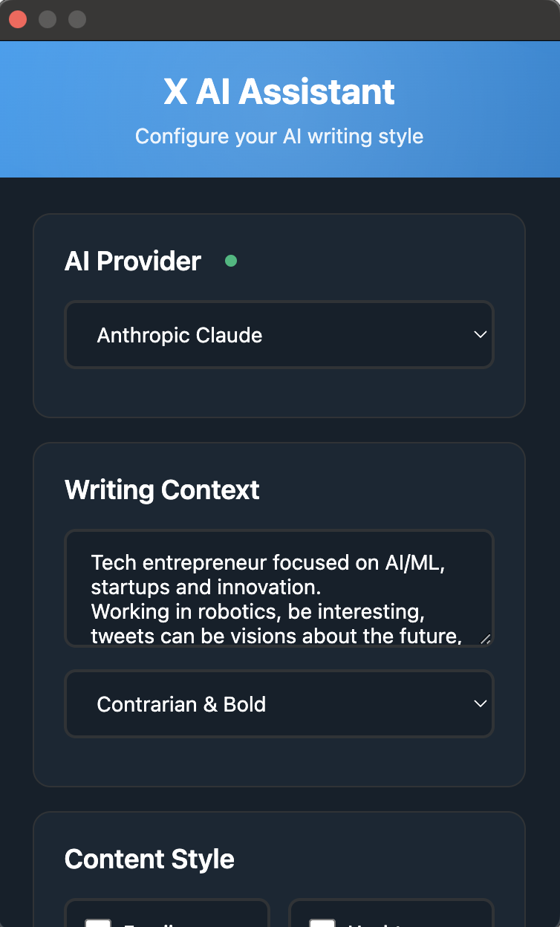Click the X AI Assistant header title

click(279, 91)
